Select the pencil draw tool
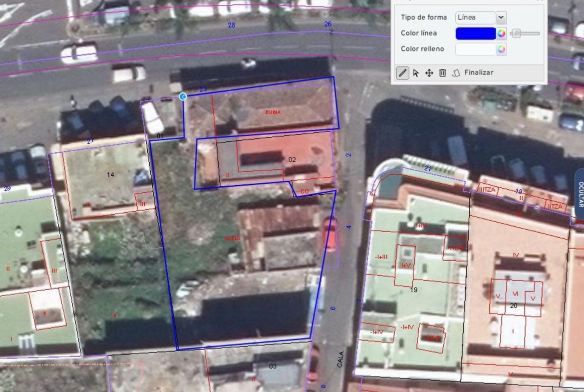 coord(402,73)
